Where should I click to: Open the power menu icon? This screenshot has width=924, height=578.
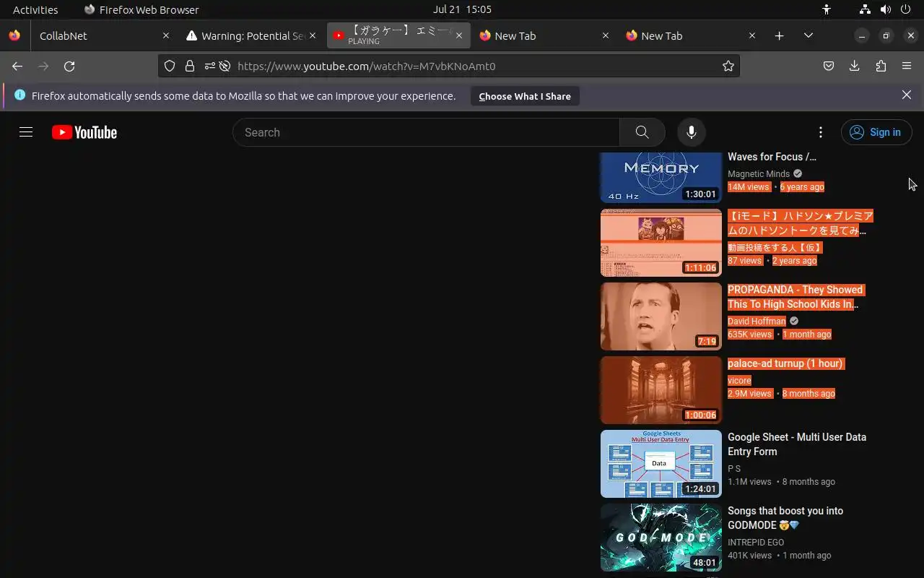(x=905, y=9)
